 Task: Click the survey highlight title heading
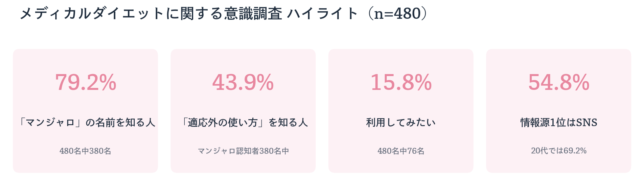tap(224, 14)
